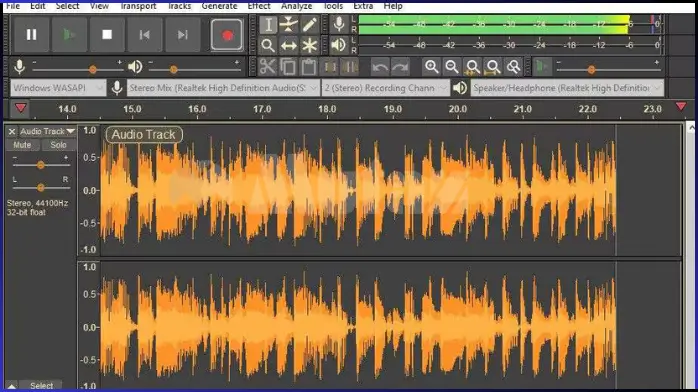The height and width of the screenshot is (392, 698).
Task: Click the vertical scrollbar up arrow
Action: click(691, 128)
